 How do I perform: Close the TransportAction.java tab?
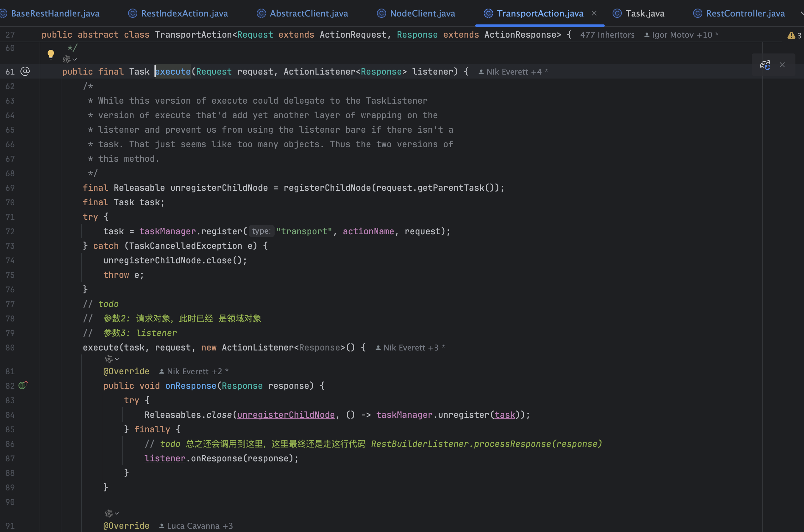point(594,13)
